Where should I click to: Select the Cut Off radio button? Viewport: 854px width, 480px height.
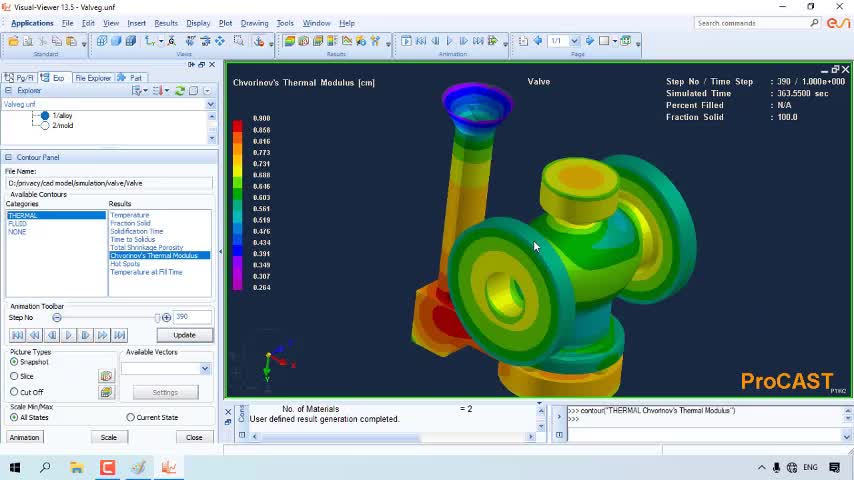click(14, 392)
